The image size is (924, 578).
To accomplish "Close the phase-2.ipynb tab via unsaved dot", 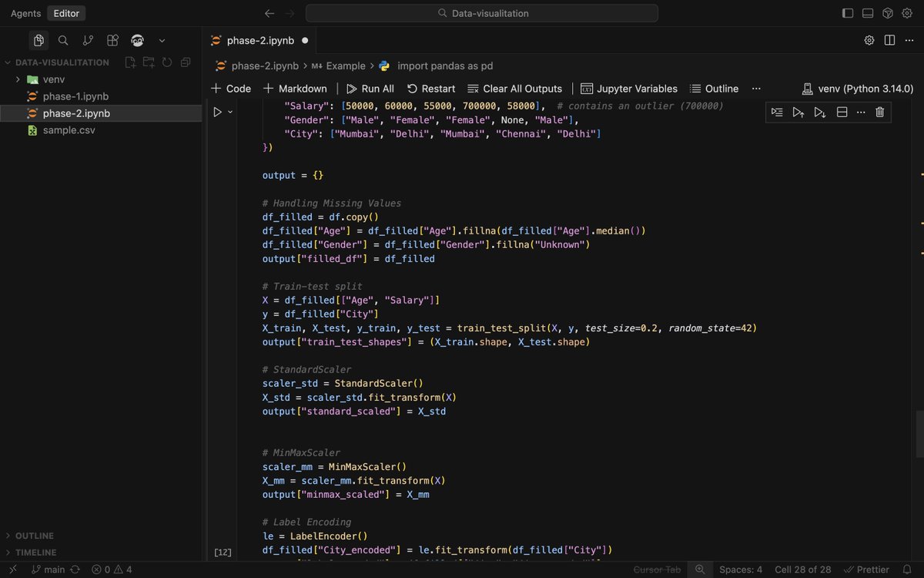I will (305, 40).
